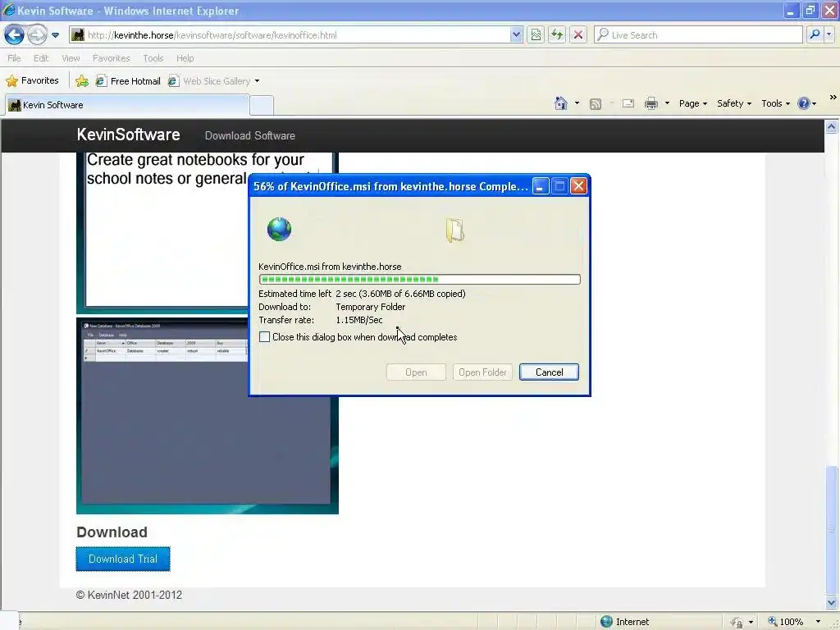Open the Download Software nav link
Image resolution: width=840 pixels, height=630 pixels.
(x=249, y=135)
